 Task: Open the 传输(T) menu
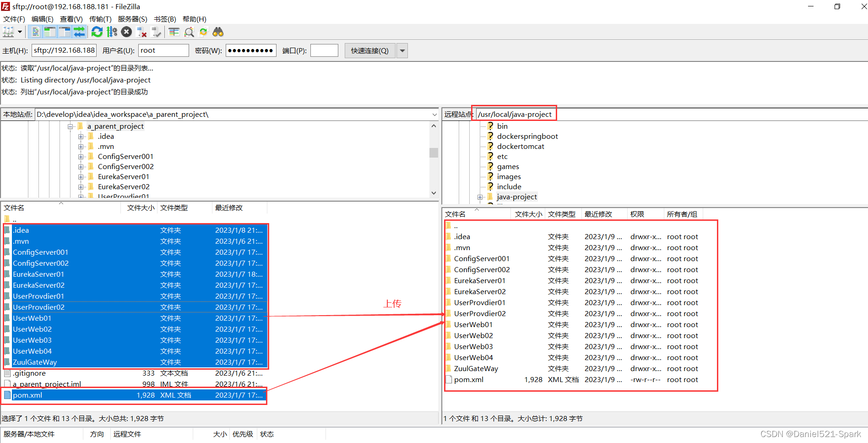coord(100,19)
